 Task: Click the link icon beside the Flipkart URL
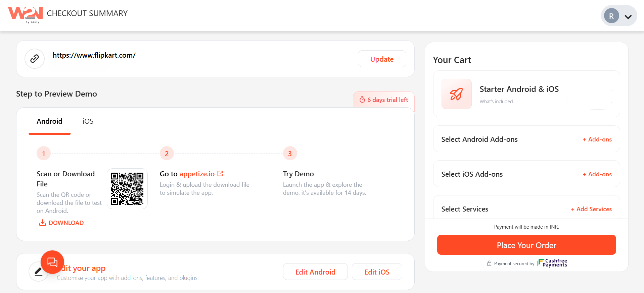click(x=34, y=58)
